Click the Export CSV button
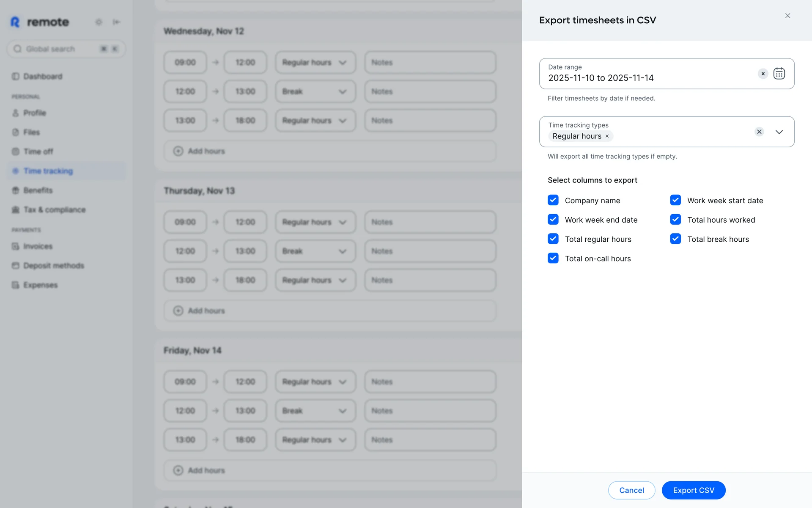The image size is (812, 508). (x=694, y=490)
